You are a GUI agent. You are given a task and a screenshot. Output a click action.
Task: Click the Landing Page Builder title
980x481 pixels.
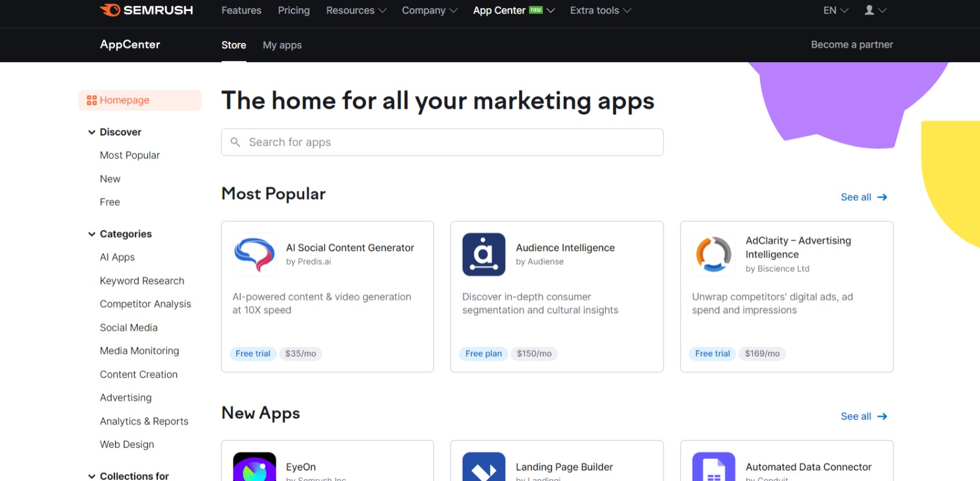tap(564, 467)
